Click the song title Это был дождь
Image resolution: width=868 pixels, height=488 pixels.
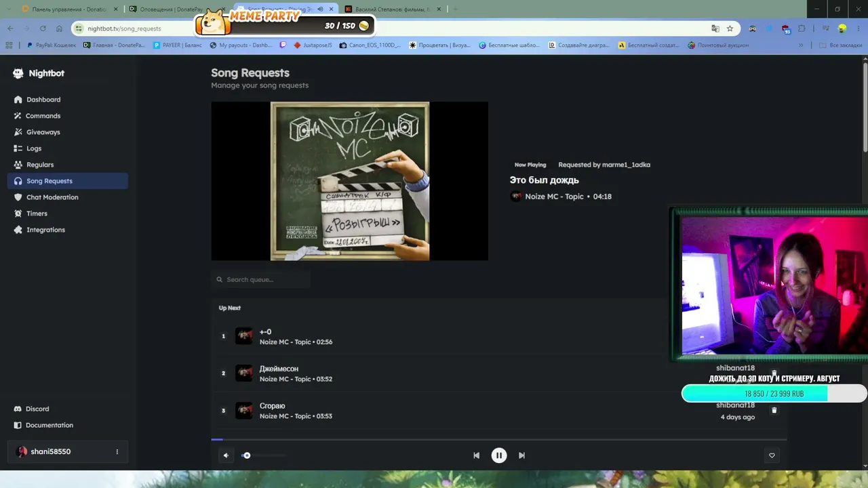pos(544,180)
